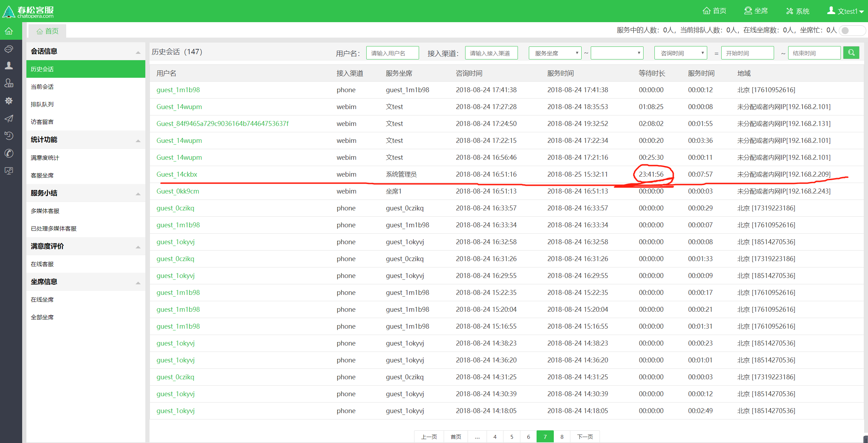
Task: Open the 文test1 user menu
Action: pyautogui.click(x=845, y=11)
